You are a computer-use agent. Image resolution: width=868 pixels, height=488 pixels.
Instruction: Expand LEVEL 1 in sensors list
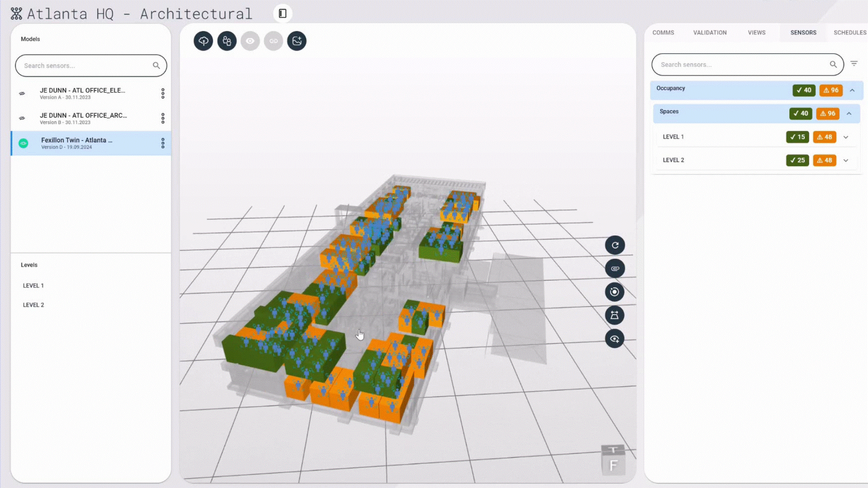(x=846, y=137)
